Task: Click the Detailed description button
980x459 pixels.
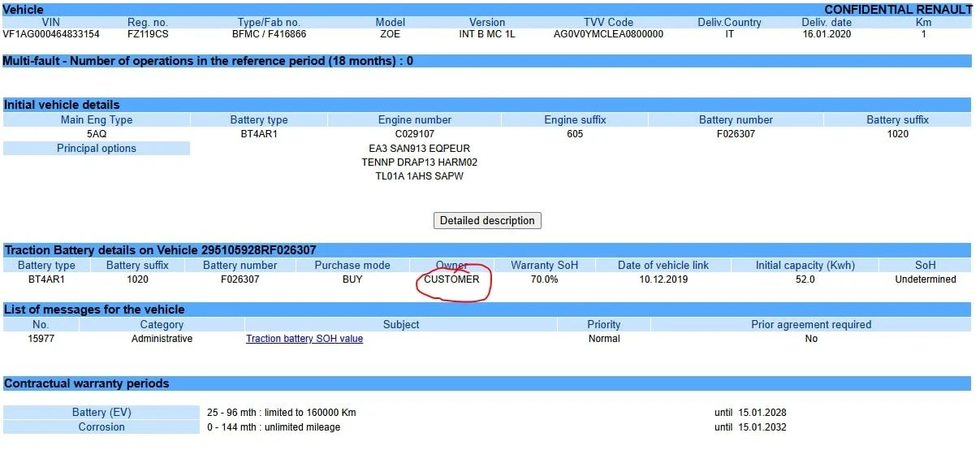Action: coord(487,220)
